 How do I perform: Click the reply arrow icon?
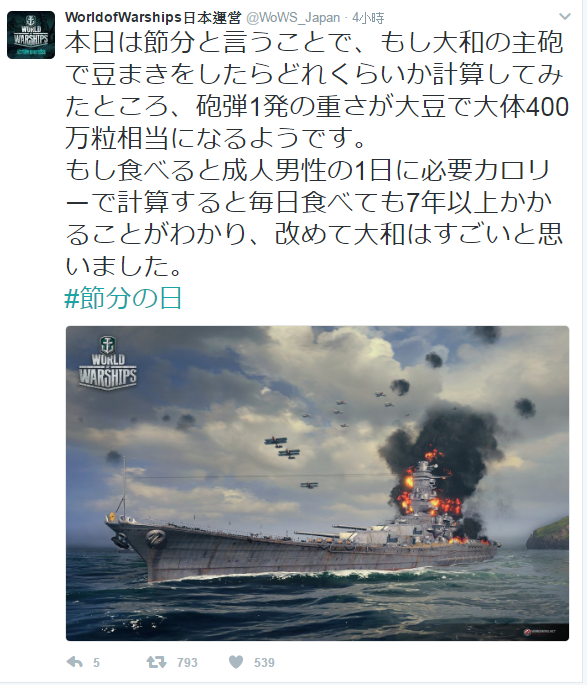point(75,662)
